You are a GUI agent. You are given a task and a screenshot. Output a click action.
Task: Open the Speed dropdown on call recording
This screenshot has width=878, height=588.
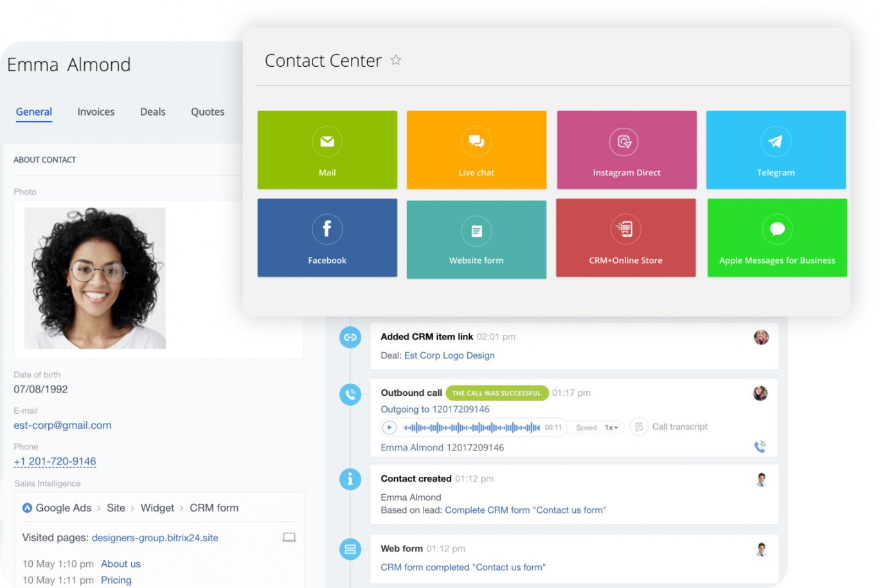(595, 427)
